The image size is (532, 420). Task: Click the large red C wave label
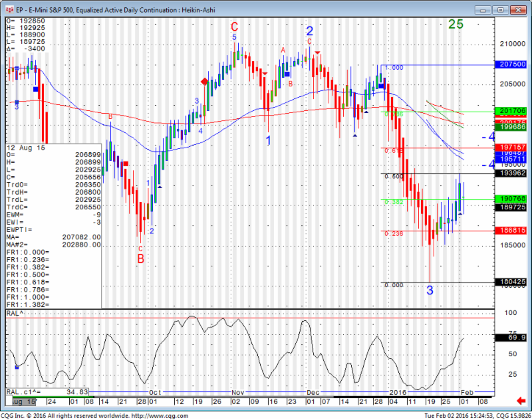(x=235, y=27)
